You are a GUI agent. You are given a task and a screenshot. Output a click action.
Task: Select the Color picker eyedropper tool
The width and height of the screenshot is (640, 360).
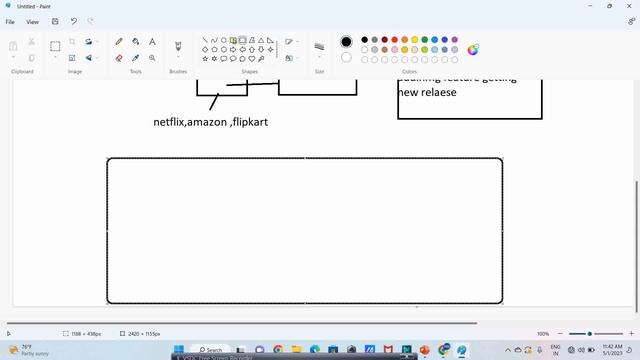tap(136, 58)
